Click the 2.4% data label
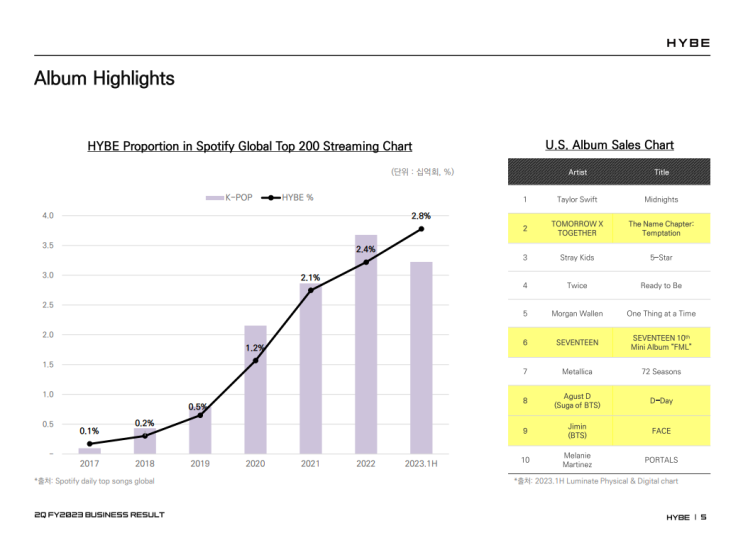Image resolution: width=743 pixels, height=538 pixels. (365, 249)
